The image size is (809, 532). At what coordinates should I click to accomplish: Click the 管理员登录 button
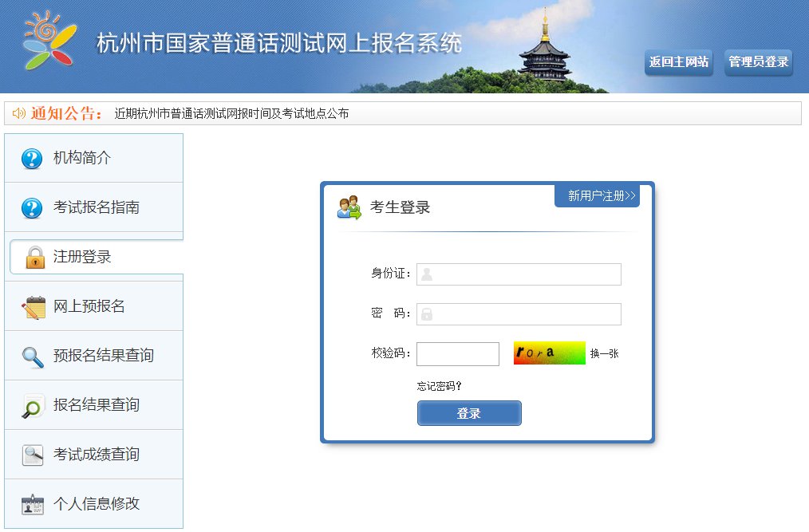[x=759, y=62]
